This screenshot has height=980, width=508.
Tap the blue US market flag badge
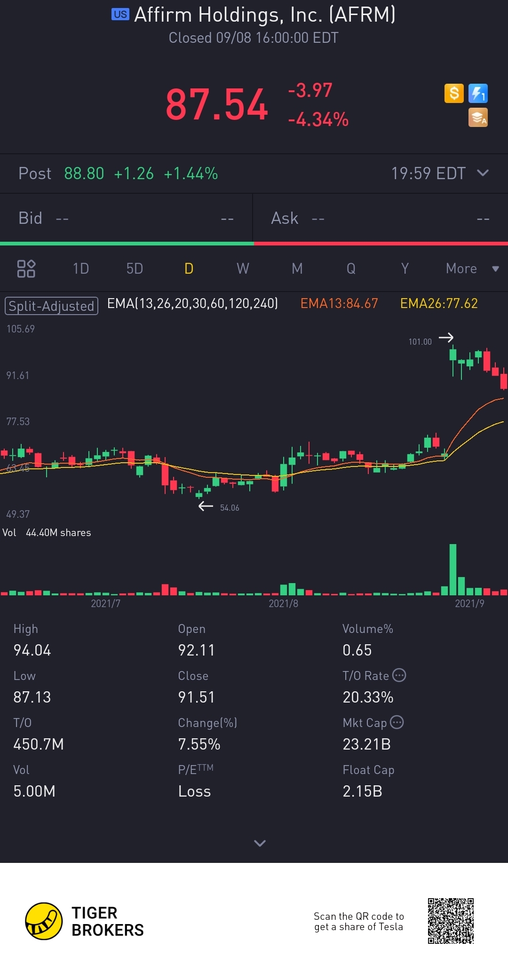point(120,14)
